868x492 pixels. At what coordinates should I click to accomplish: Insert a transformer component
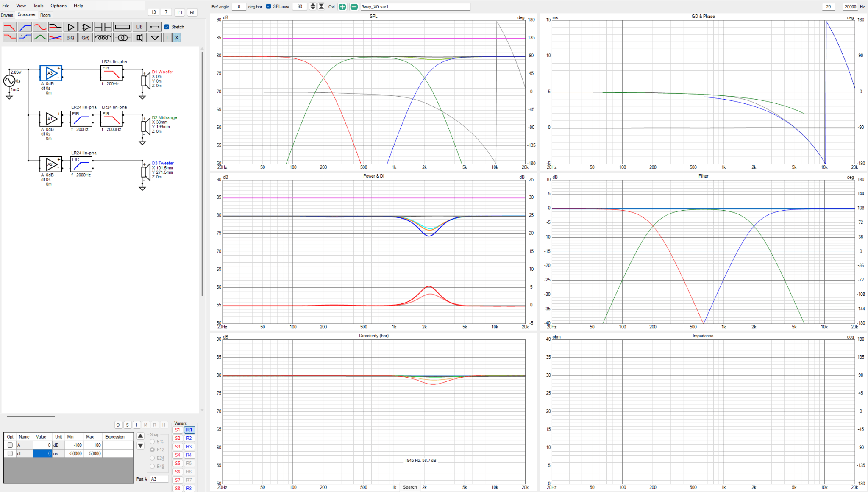[122, 38]
